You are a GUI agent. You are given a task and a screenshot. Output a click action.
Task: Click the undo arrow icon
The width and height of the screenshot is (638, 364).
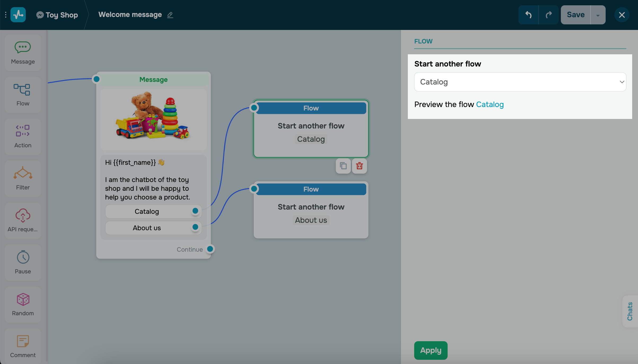[x=528, y=15]
